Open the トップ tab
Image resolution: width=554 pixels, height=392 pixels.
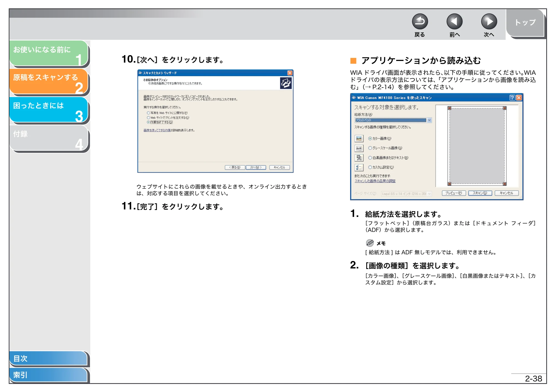pos(525,23)
